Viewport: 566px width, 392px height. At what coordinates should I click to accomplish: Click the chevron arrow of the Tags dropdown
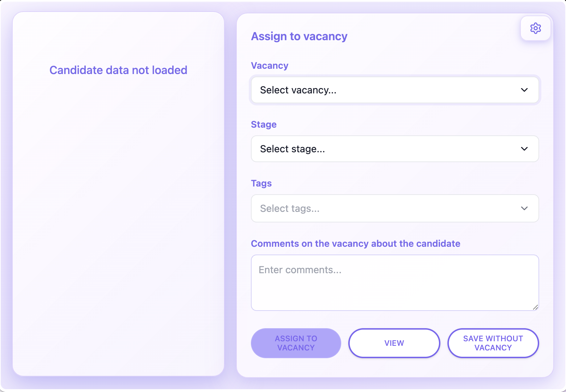[524, 208]
